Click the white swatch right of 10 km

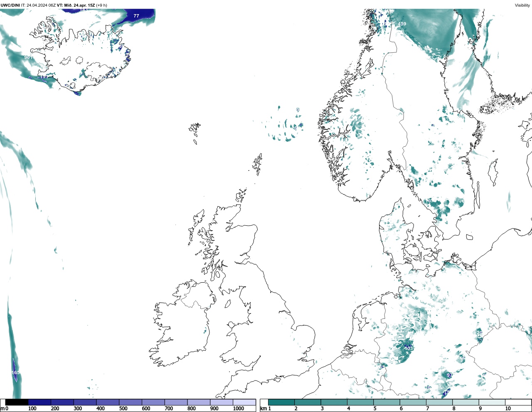(x=518, y=402)
